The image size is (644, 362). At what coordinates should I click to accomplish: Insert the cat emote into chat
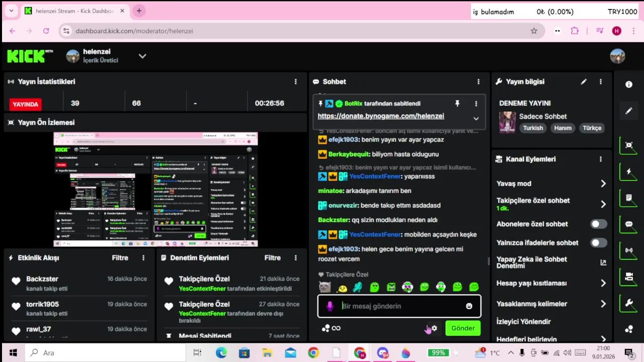pyautogui.click(x=325, y=287)
